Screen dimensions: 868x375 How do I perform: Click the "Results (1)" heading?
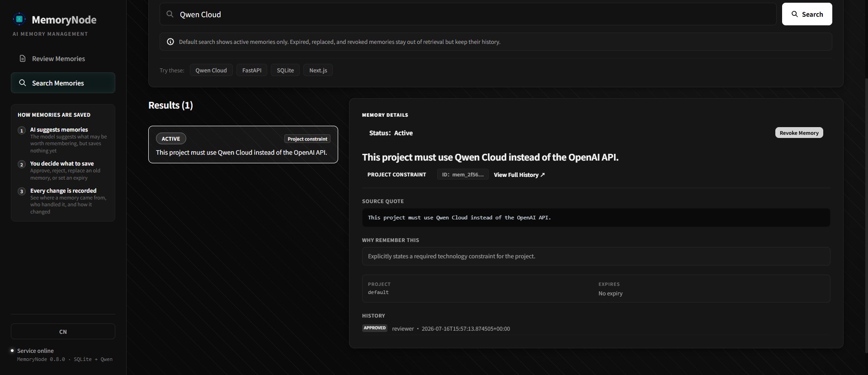point(170,105)
